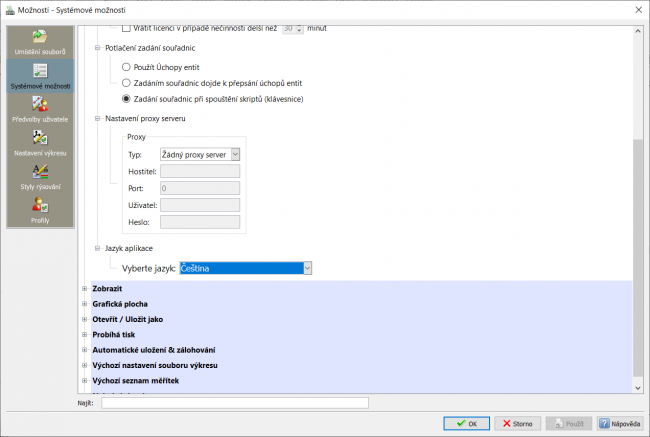Viewport: 650px width, 437px height.
Task: Select the Probíhá tisk tree item
Action: pyautogui.click(x=114, y=335)
